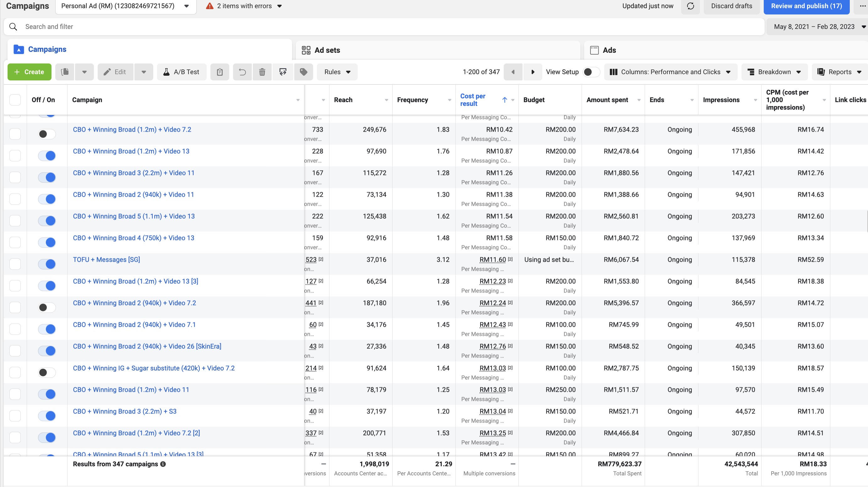Switch to the Ads tab

click(609, 50)
